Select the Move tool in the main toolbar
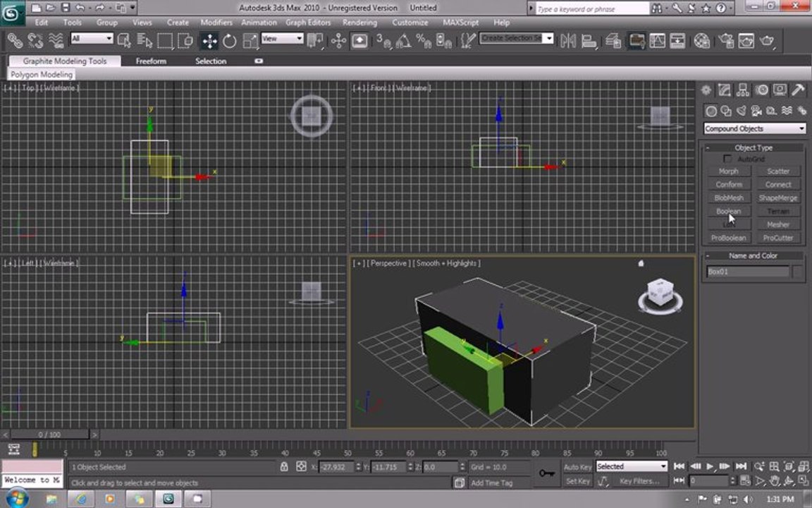 tap(209, 40)
